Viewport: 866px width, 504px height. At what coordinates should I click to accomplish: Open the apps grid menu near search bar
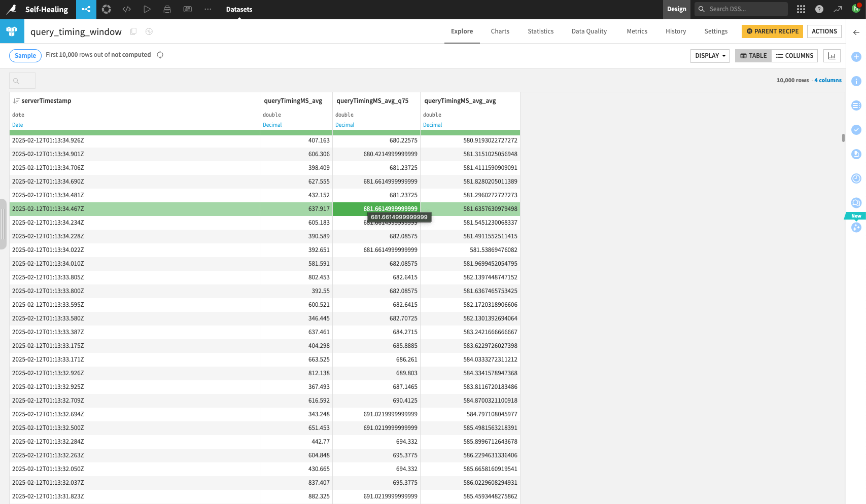(x=801, y=9)
